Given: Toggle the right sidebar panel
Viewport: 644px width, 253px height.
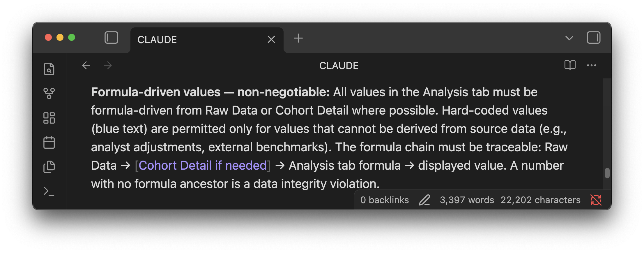Looking at the screenshot, I should (594, 38).
